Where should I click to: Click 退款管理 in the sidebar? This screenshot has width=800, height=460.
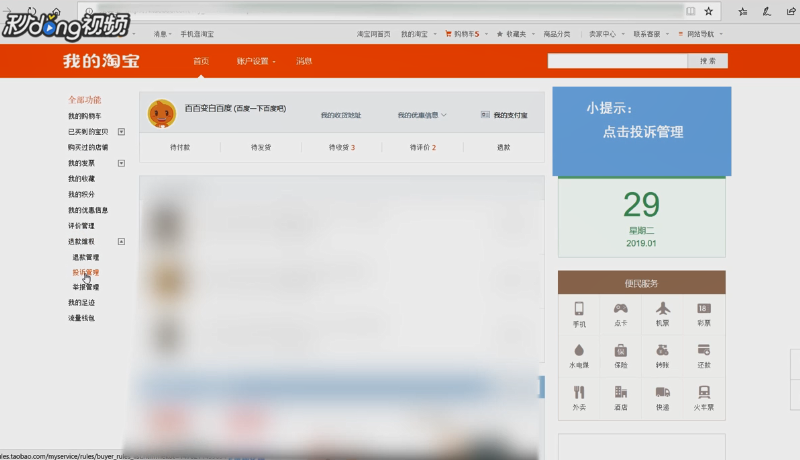[86, 257]
